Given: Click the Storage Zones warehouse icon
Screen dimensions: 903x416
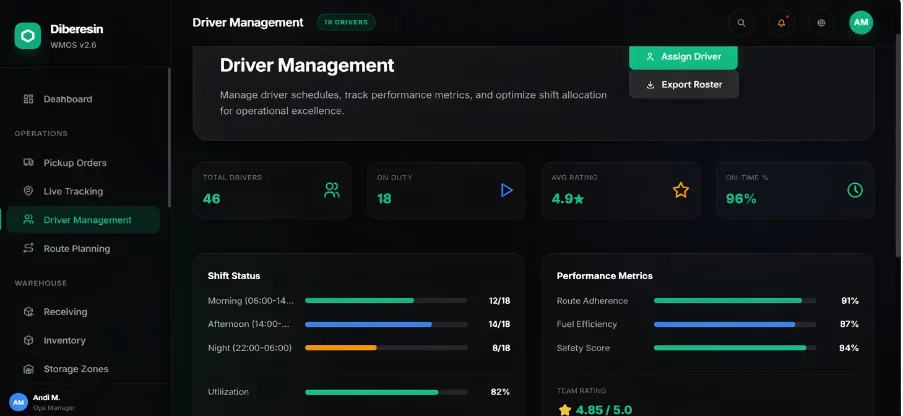Looking at the screenshot, I should pyautogui.click(x=28, y=369).
